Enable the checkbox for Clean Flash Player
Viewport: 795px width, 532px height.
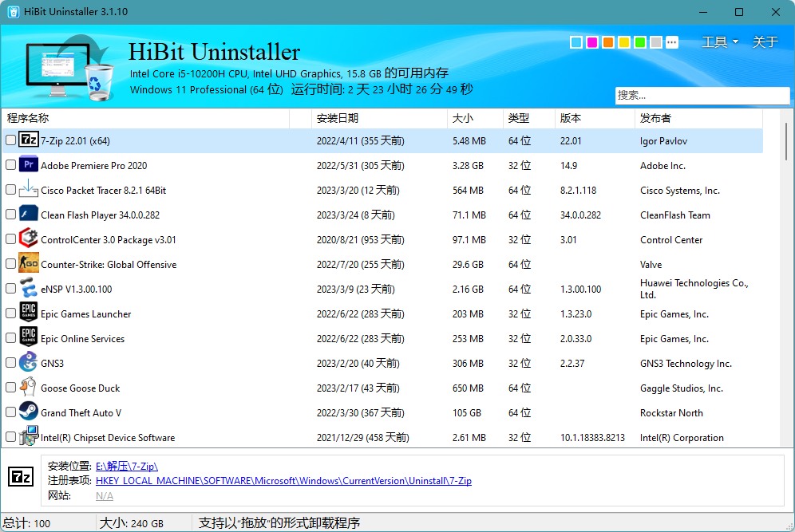pos(11,215)
